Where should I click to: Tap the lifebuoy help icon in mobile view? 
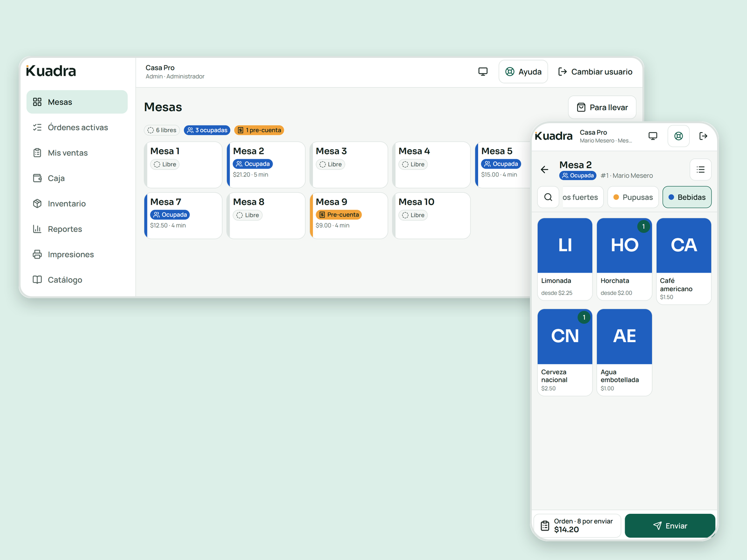tap(678, 136)
